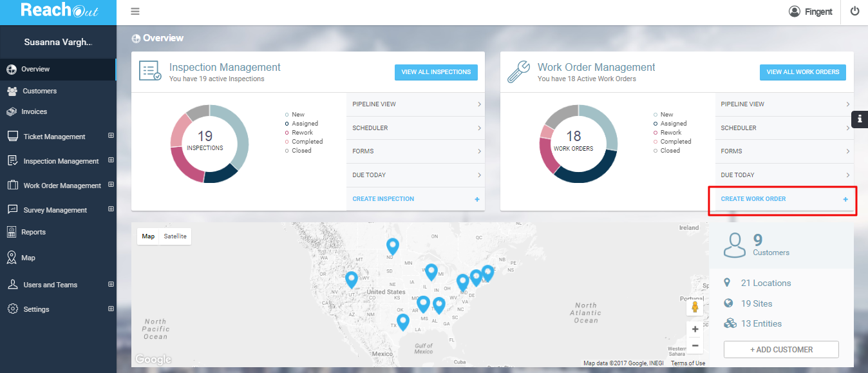Click the Work Orders donut chart
This screenshot has width=868, height=373.
click(x=578, y=143)
